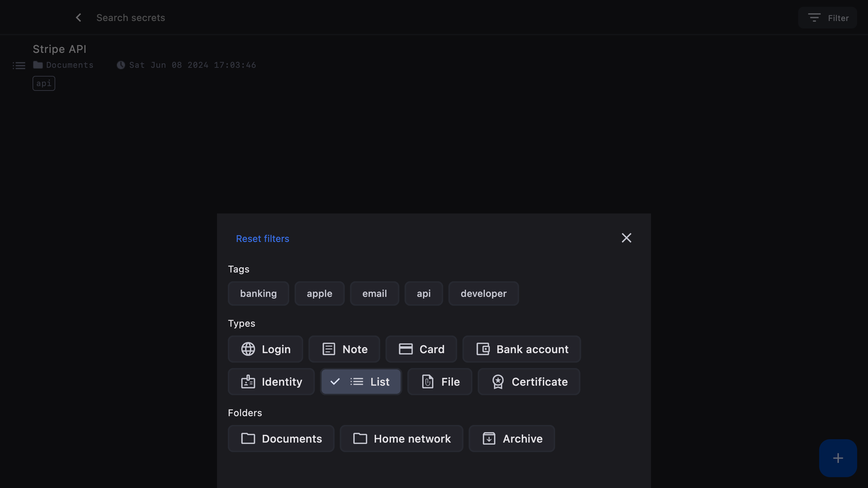Screen dimensions: 868x488
Task: Close the filter panel with X
Action: click(x=626, y=238)
